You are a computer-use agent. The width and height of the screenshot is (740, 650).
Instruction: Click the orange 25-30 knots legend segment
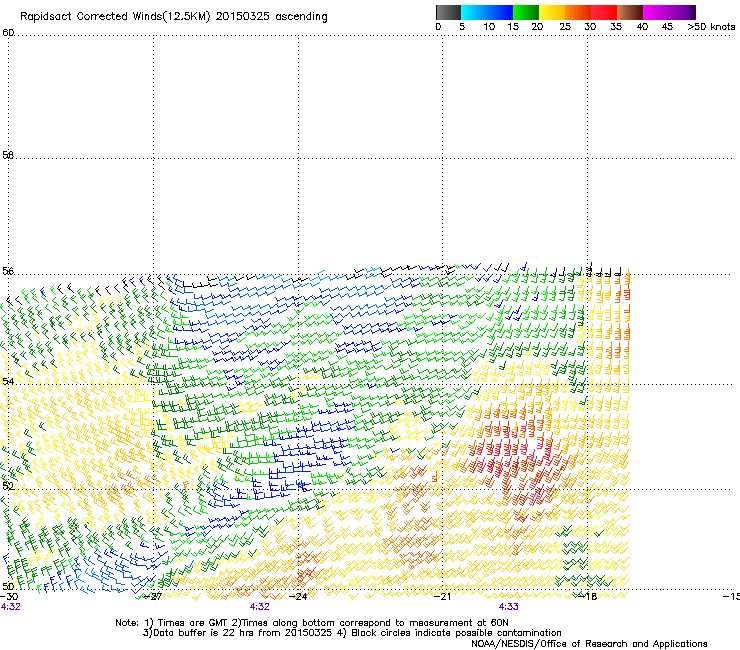(578, 12)
